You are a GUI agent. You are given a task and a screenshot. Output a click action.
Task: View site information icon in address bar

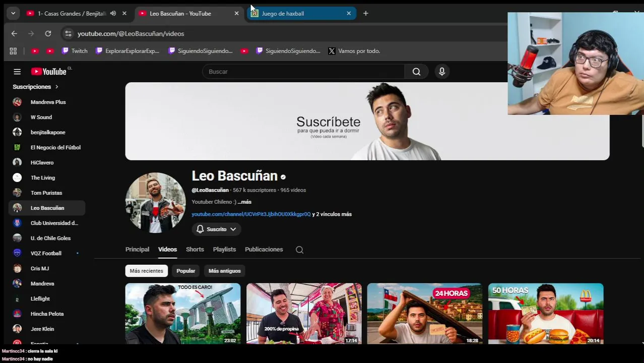(68, 34)
